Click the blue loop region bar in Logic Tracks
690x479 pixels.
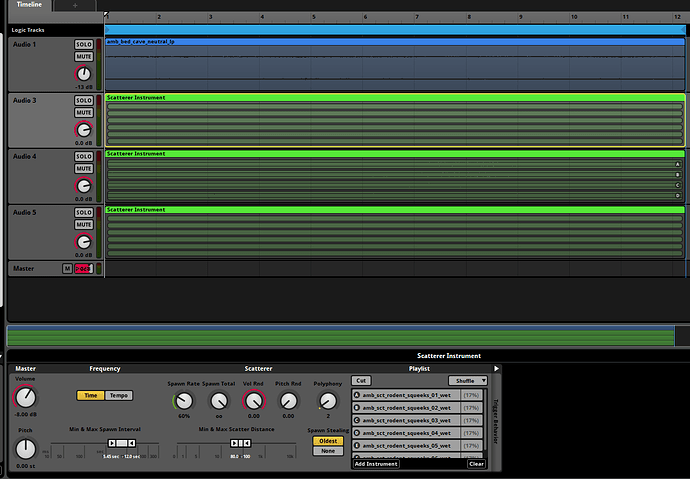pos(395,30)
